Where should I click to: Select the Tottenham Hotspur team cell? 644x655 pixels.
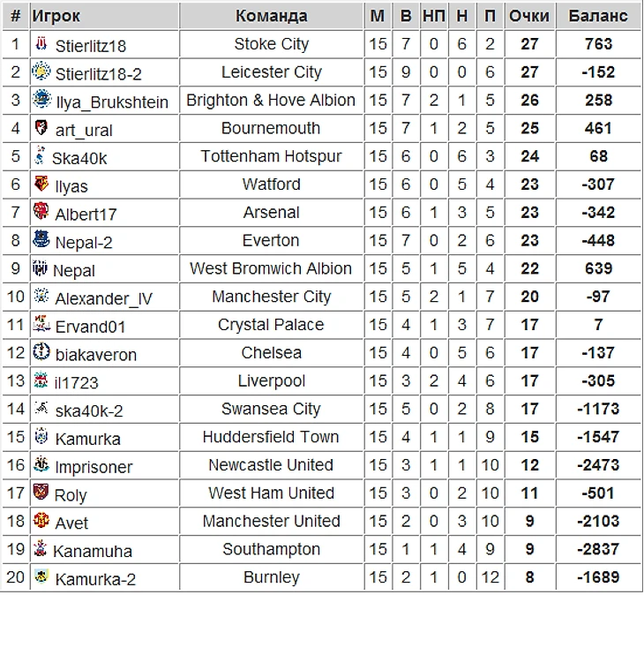coord(272,156)
